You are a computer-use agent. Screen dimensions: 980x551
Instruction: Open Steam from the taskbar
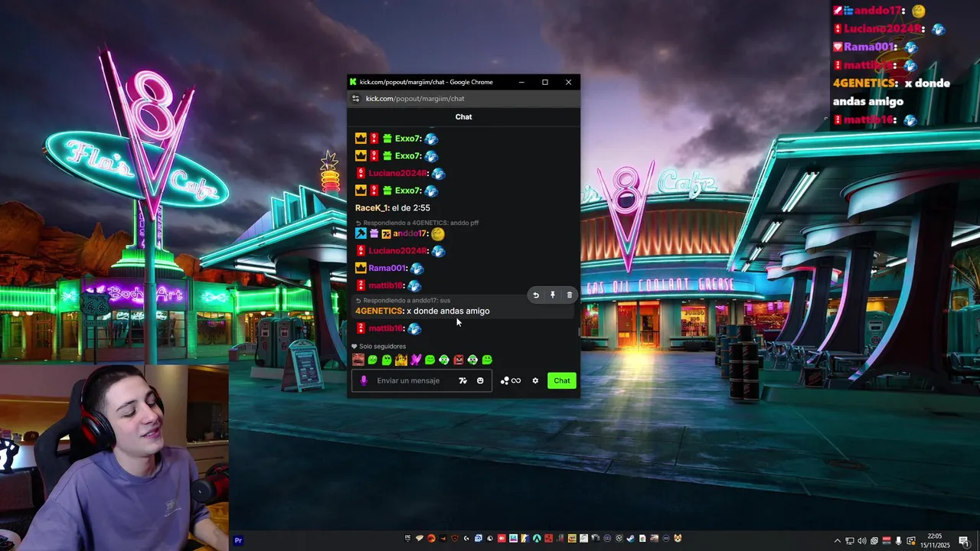coord(630,539)
